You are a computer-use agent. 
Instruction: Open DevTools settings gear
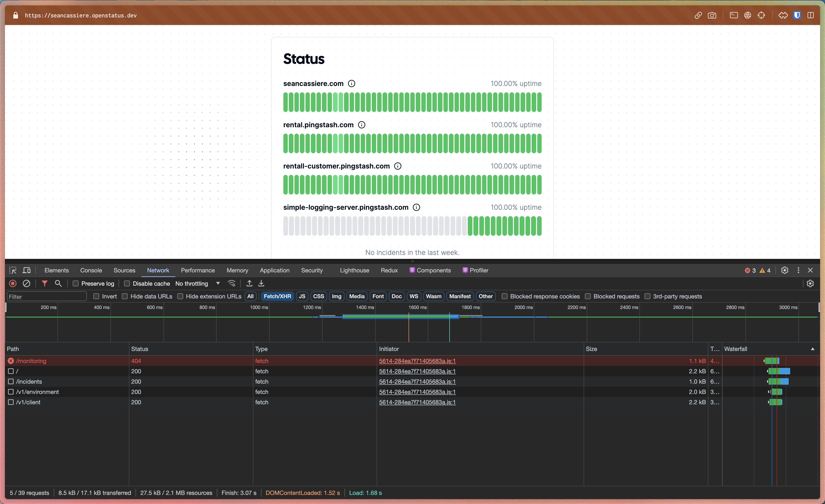coord(785,270)
